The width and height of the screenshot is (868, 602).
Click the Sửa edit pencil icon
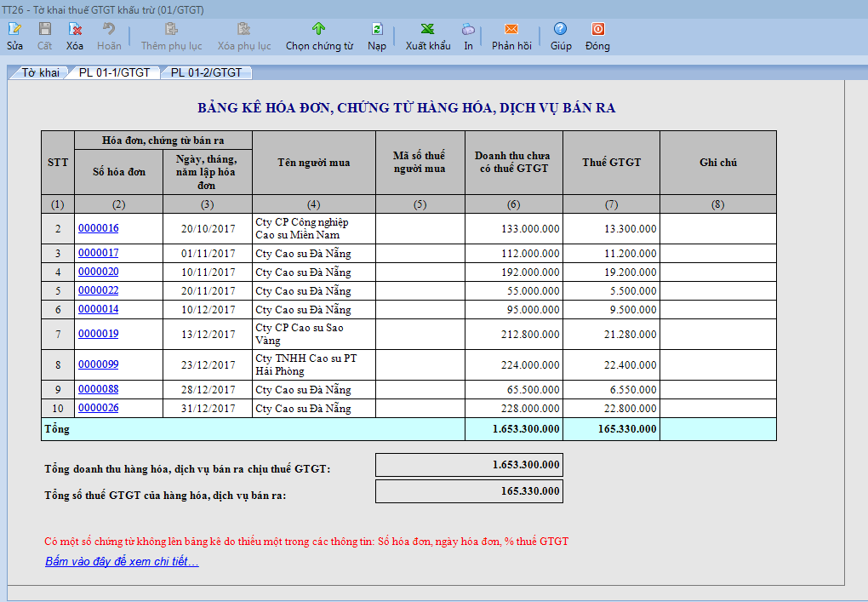[x=14, y=29]
